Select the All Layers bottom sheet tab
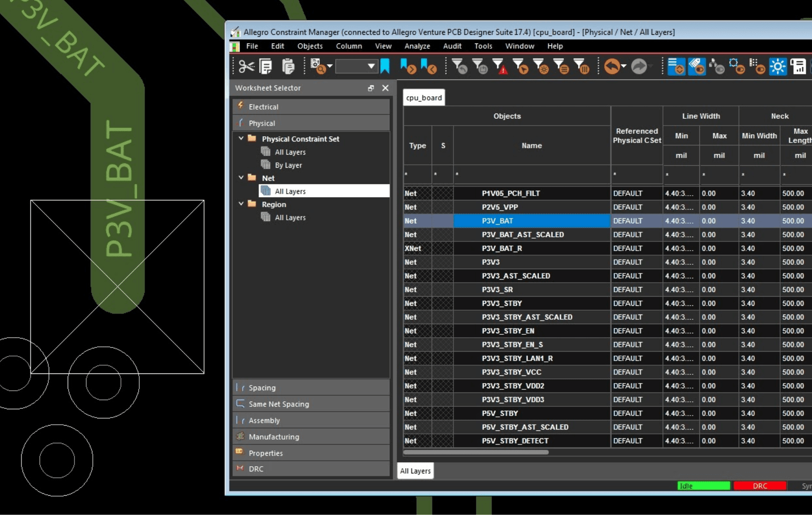This screenshot has width=812, height=515. [415, 471]
